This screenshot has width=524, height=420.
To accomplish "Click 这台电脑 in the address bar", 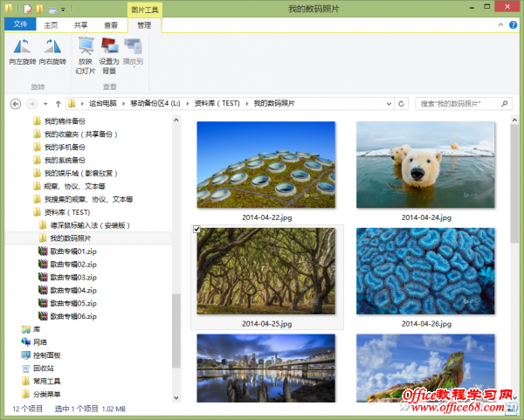I will [102, 104].
